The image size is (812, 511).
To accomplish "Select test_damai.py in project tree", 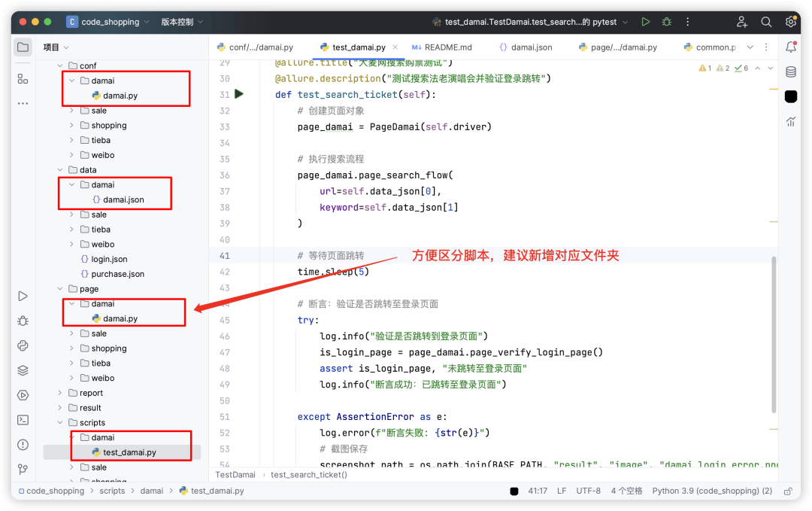I will coord(123,452).
